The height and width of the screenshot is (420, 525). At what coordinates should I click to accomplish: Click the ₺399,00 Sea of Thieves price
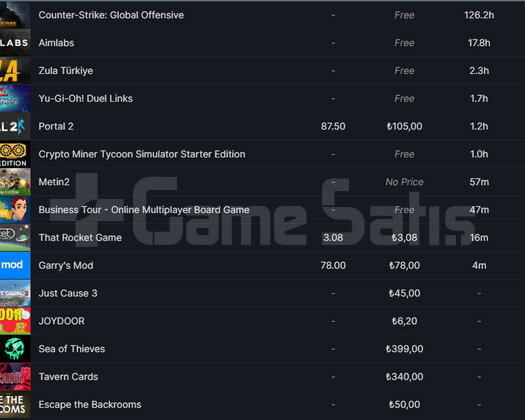pyautogui.click(x=404, y=349)
